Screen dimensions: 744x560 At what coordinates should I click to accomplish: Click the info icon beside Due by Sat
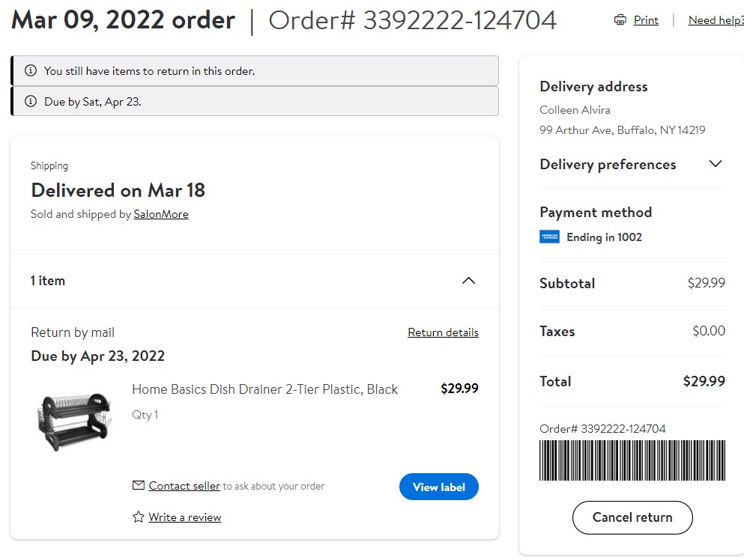31,101
